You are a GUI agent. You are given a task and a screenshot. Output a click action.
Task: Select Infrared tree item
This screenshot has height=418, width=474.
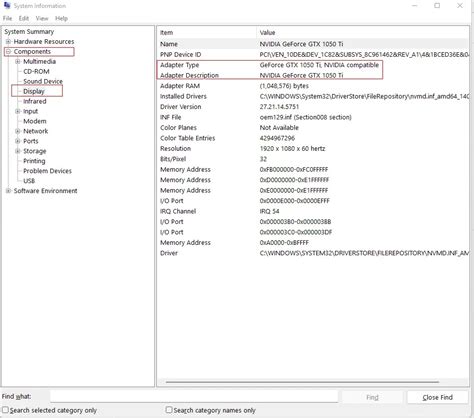(35, 101)
